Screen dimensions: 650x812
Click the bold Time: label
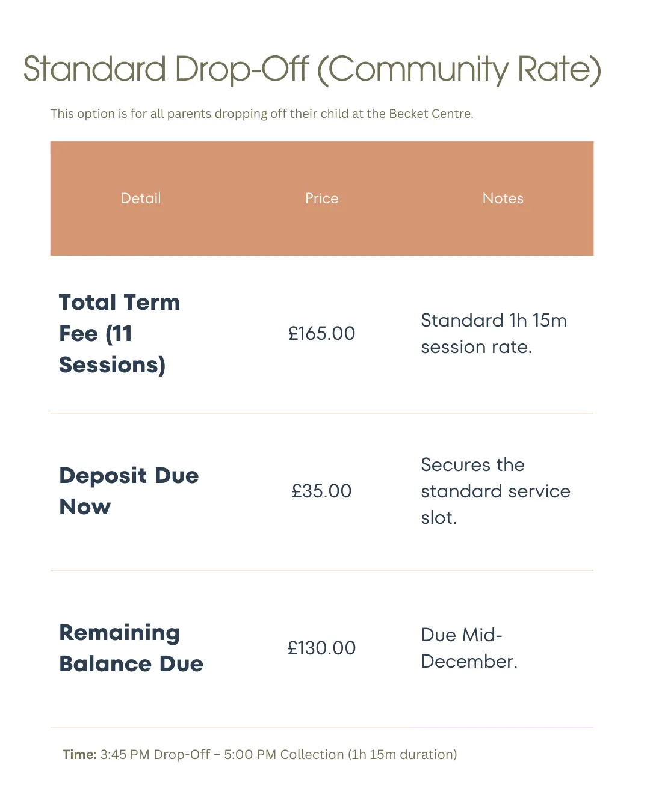click(79, 754)
